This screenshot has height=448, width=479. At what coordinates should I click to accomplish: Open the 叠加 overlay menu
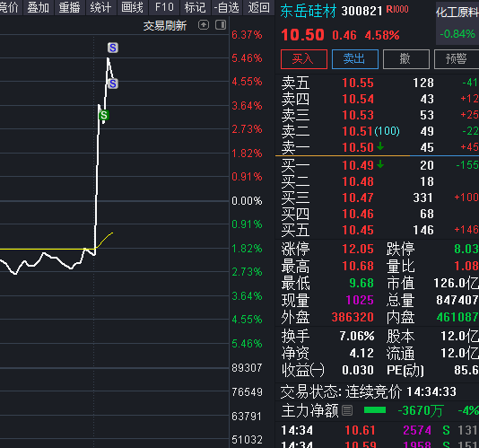[39, 7]
